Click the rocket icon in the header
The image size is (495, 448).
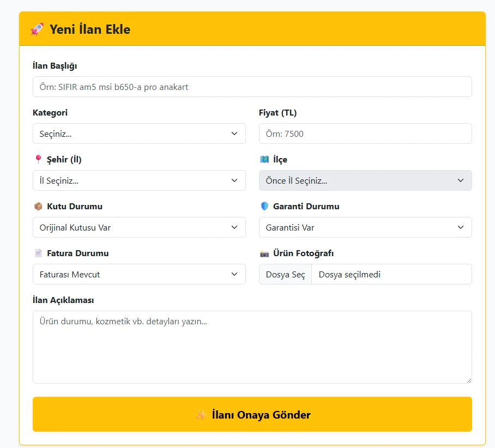(37, 29)
